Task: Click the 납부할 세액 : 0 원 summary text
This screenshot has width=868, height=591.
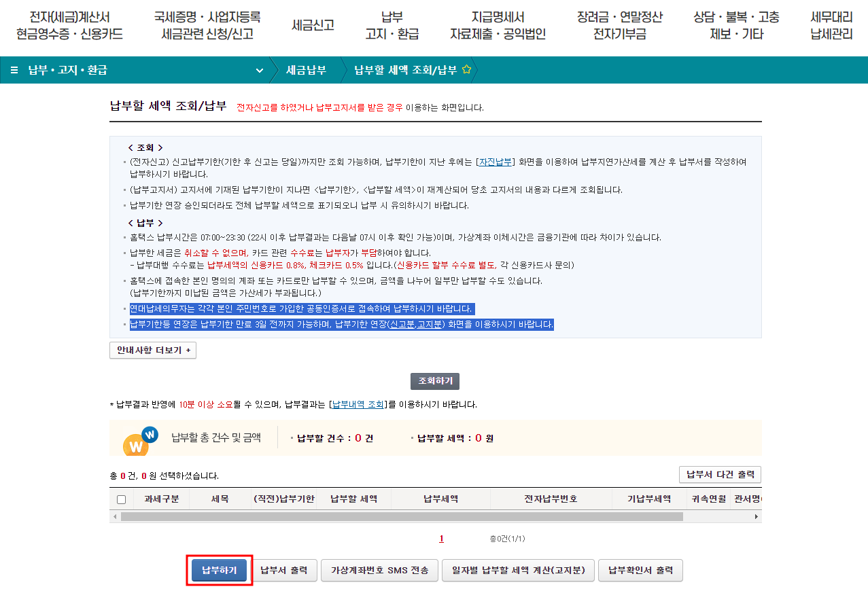Action: click(455, 438)
